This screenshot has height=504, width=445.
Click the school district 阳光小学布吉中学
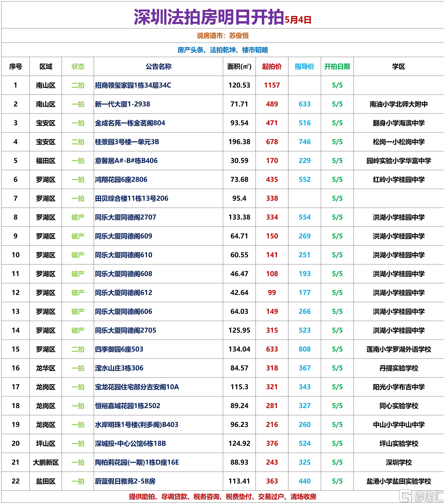[x=399, y=387]
